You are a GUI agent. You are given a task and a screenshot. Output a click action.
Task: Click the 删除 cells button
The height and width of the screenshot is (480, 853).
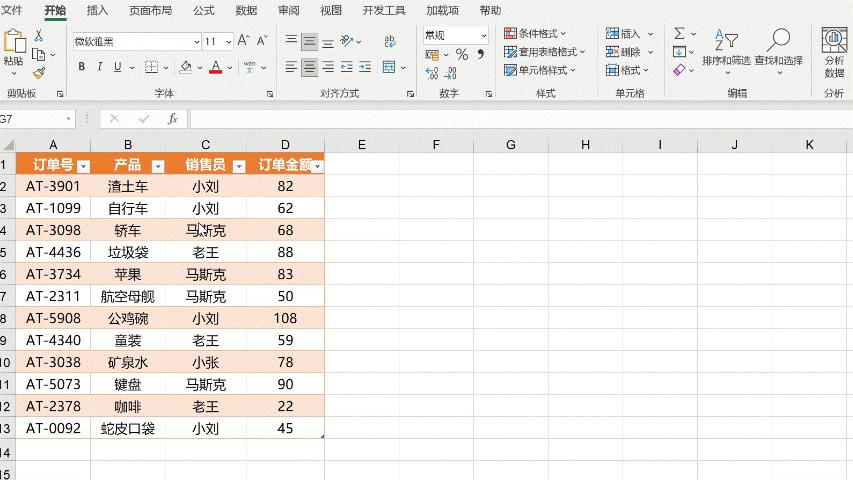click(629, 52)
